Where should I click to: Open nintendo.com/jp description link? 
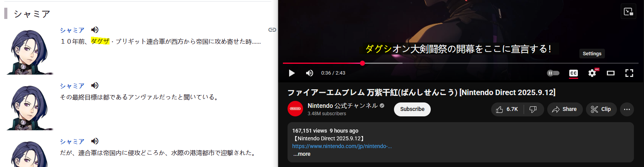pos(342,146)
